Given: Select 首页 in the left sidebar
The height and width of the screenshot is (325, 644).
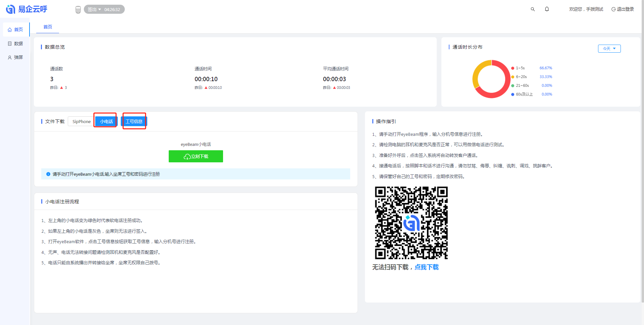Looking at the screenshot, I should coord(15,30).
